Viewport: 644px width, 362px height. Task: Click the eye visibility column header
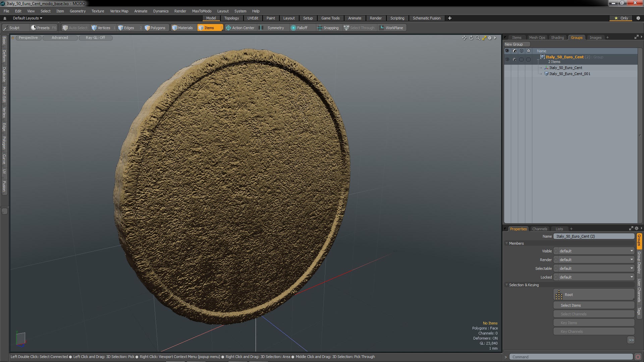coord(507,51)
